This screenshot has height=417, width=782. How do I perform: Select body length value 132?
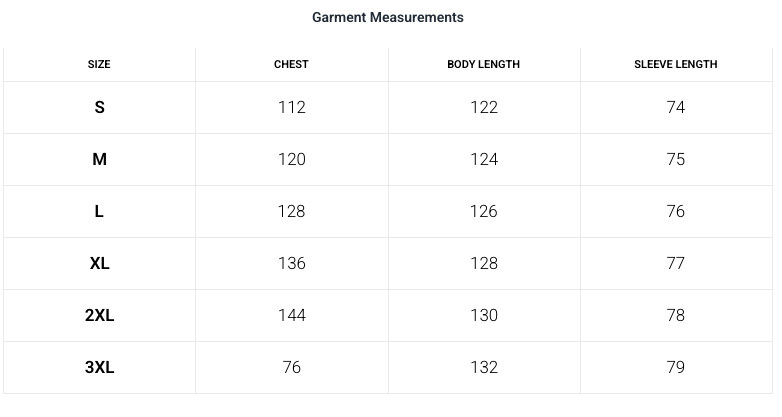click(483, 367)
